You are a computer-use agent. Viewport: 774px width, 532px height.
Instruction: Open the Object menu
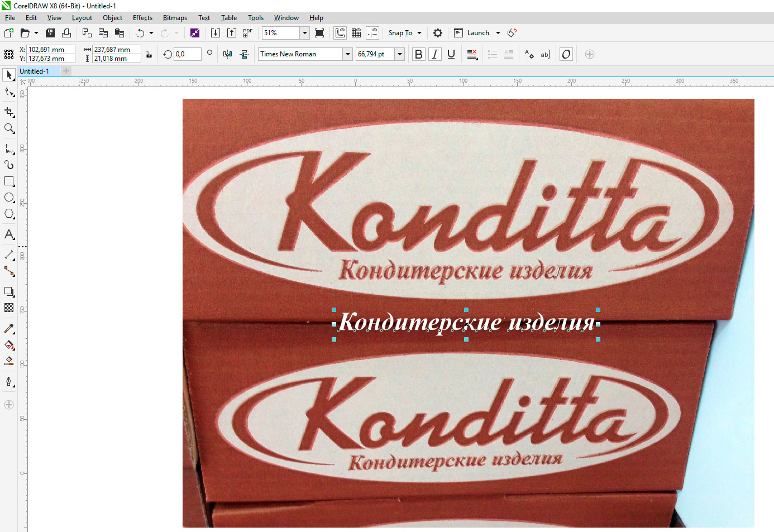112,18
